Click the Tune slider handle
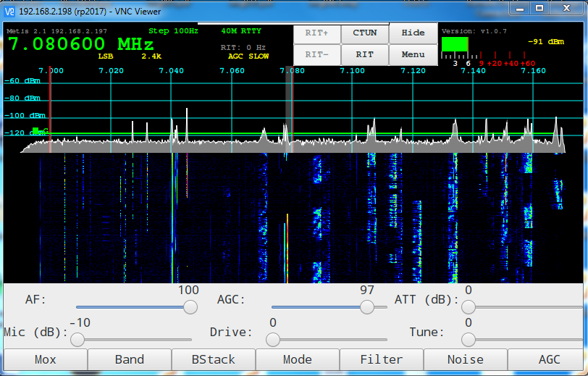Screen dimensions: 588x376 point(469,340)
